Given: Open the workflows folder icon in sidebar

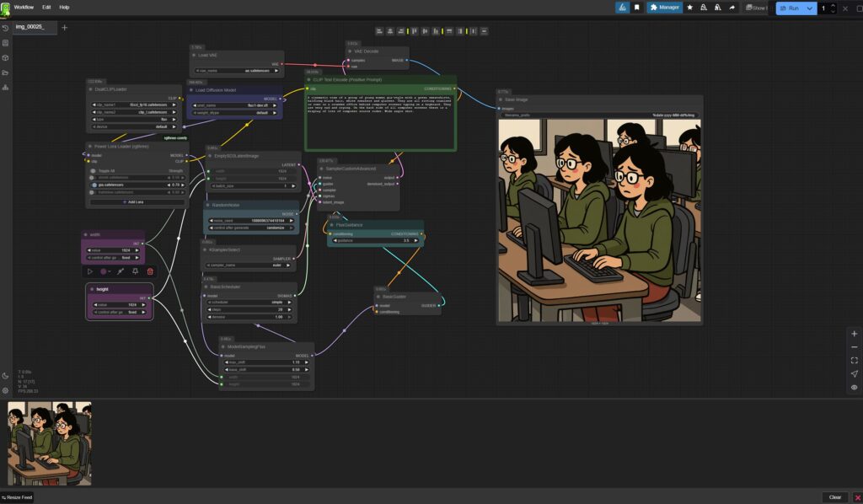Looking at the screenshot, I should click(x=6, y=72).
